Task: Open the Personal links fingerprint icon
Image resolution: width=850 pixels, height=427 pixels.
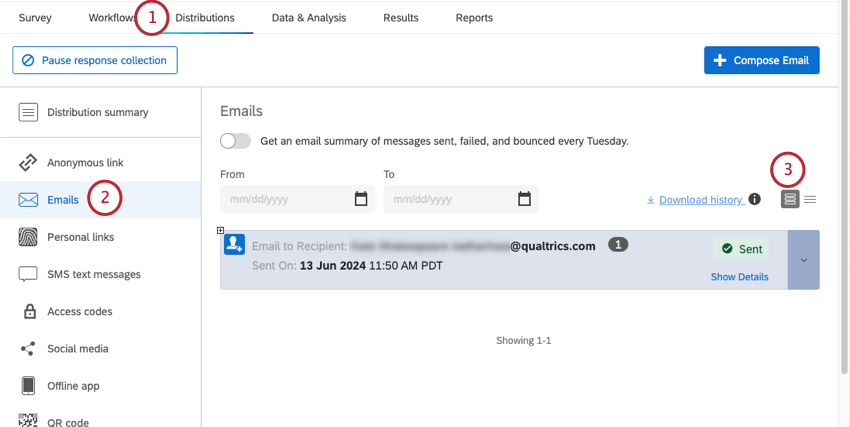Action: tap(29, 237)
